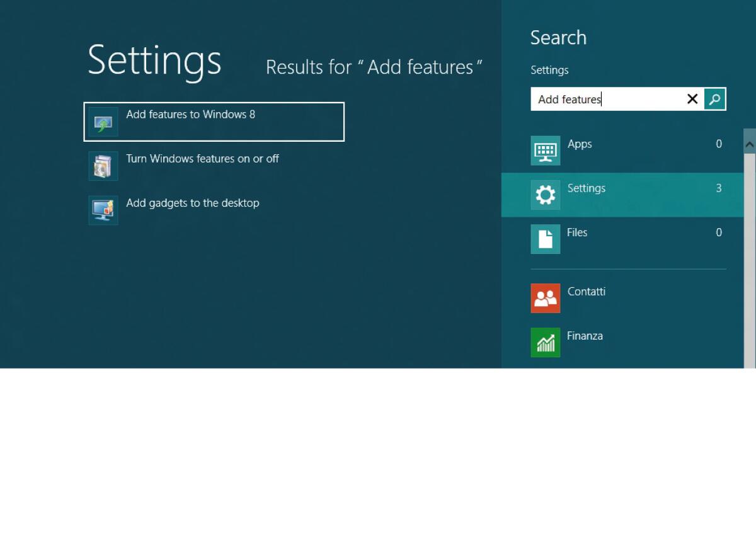756x550 pixels.
Task: Click the Turn Windows features on or off icon
Action: click(x=103, y=165)
